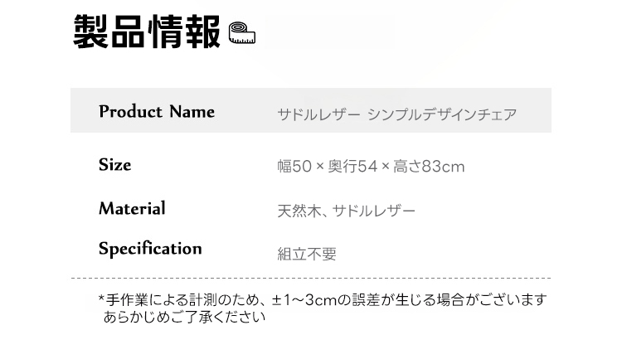Select the Product Name label
This screenshot has height=364, width=622.
click(x=157, y=112)
